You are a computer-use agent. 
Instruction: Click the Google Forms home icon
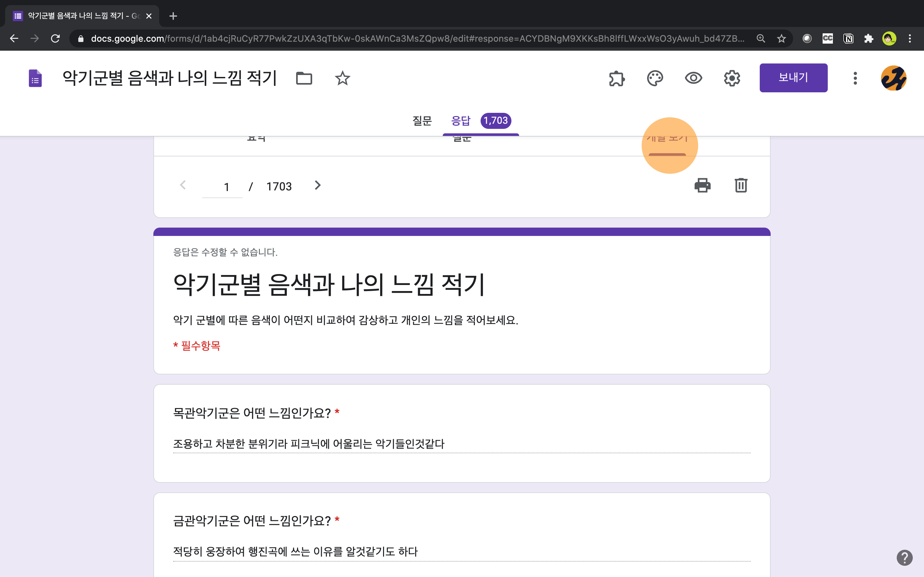[x=35, y=78]
